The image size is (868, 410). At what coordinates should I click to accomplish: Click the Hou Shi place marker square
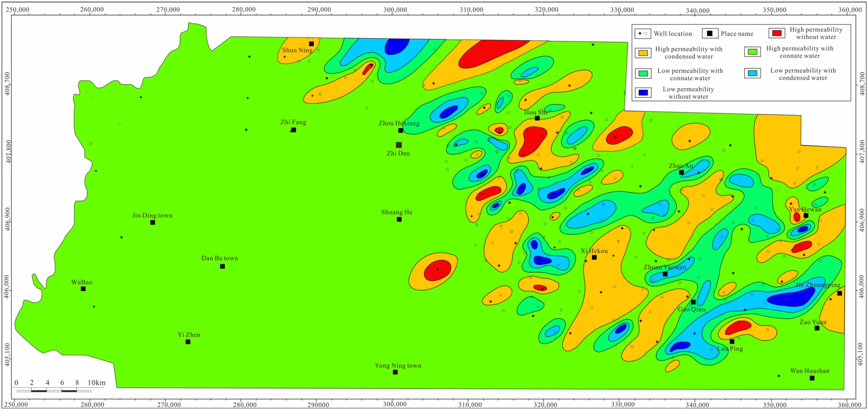537,118
